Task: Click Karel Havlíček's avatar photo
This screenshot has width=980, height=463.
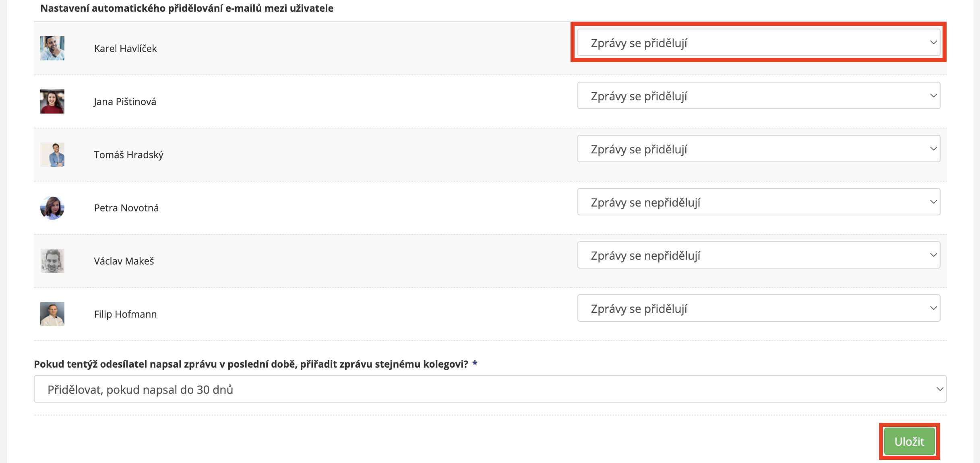Action: [52, 48]
